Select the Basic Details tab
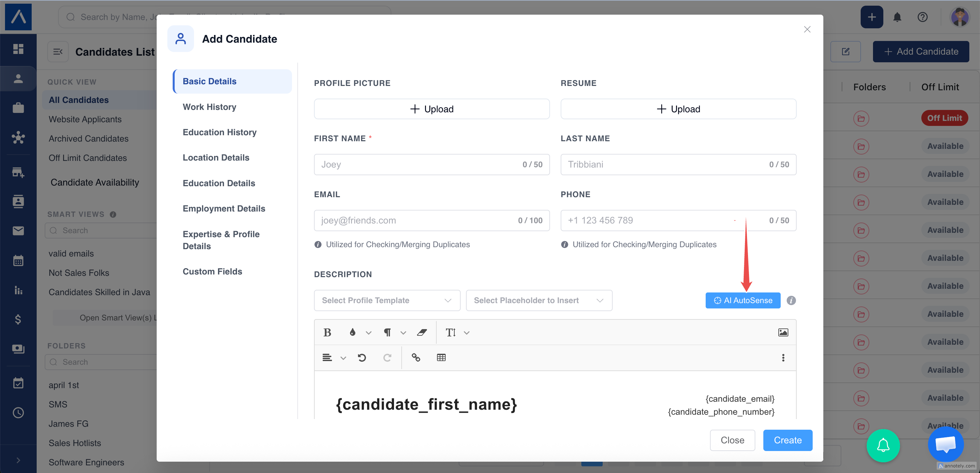 [x=232, y=81]
